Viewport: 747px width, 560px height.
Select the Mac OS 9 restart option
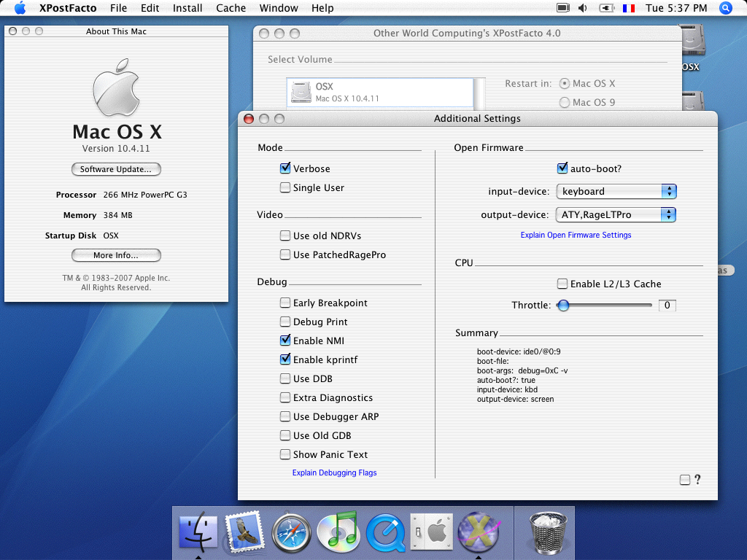[564, 103]
